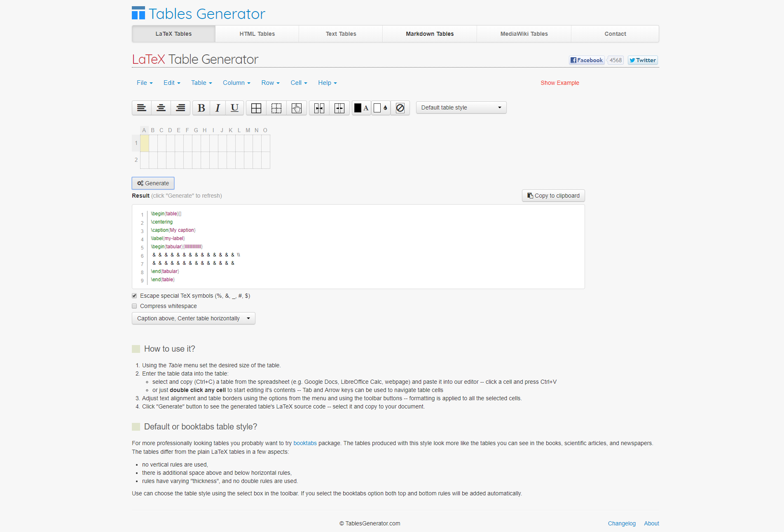Switch to the LaTeX Tables tab

coord(173,34)
